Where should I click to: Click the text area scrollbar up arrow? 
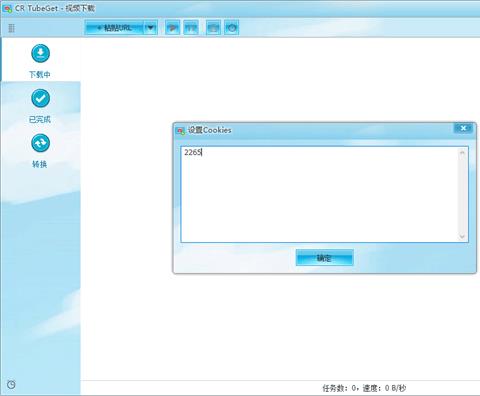click(x=462, y=153)
